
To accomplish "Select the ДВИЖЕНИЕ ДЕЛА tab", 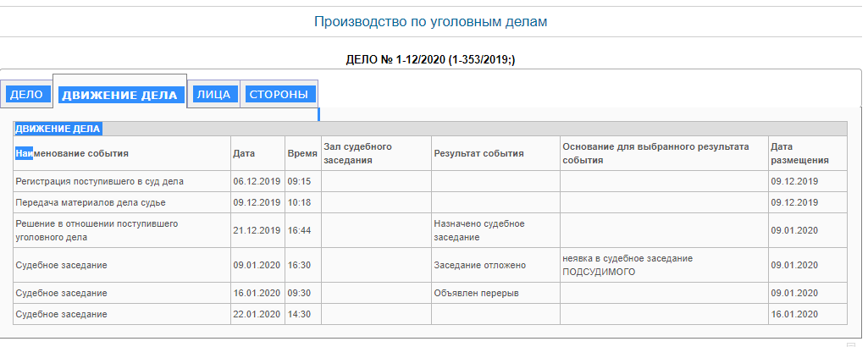I will click(x=119, y=95).
